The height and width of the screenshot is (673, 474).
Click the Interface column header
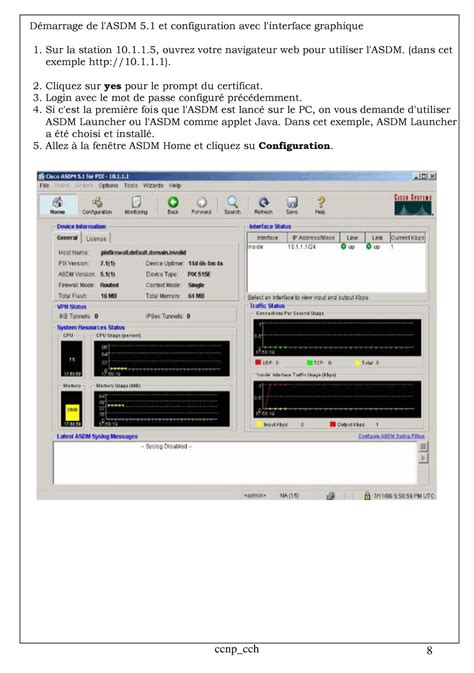point(267,237)
